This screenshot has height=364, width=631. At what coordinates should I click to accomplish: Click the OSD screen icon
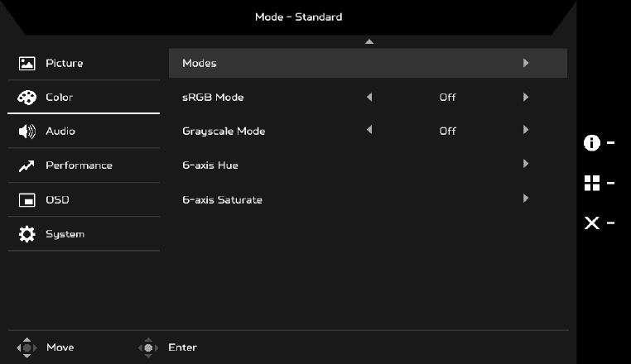tap(27, 200)
